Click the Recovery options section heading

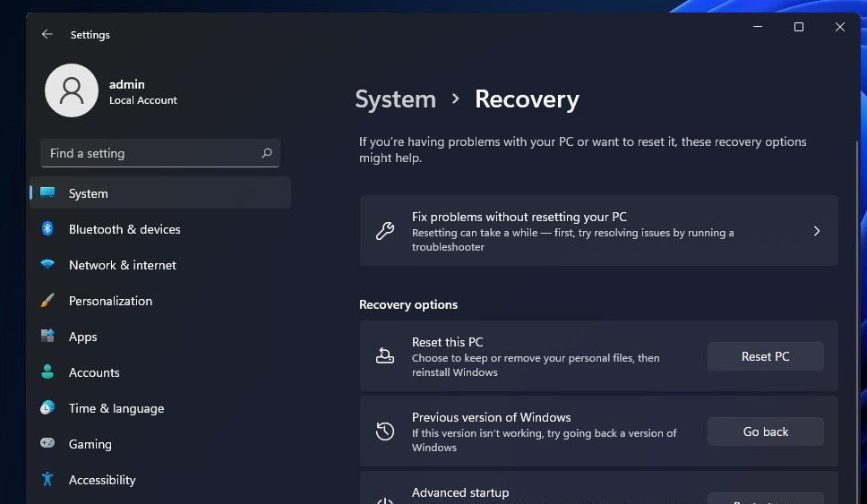click(x=408, y=304)
